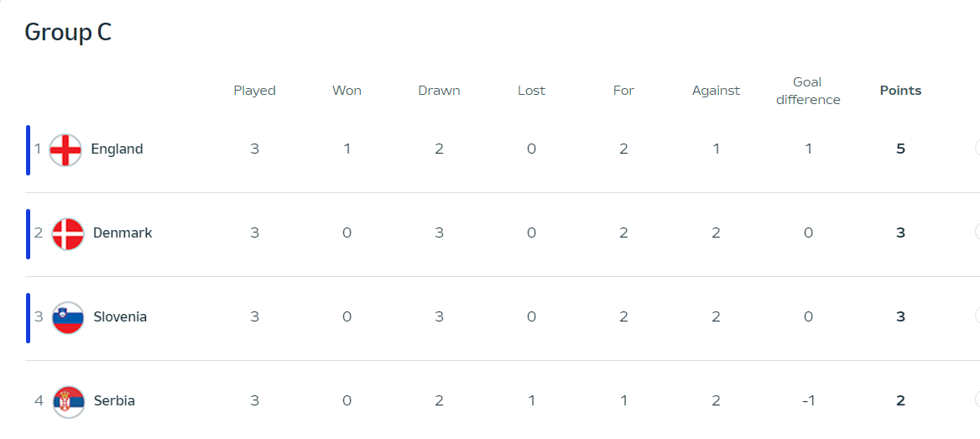980x439 pixels.
Task: Open the Serbia team link
Action: tap(114, 400)
